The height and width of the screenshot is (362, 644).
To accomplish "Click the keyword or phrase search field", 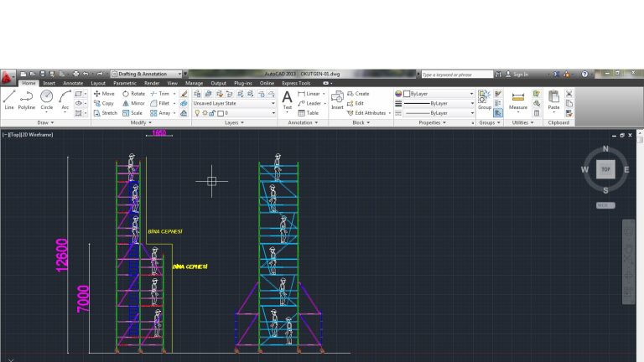I will (x=455, y=74).
